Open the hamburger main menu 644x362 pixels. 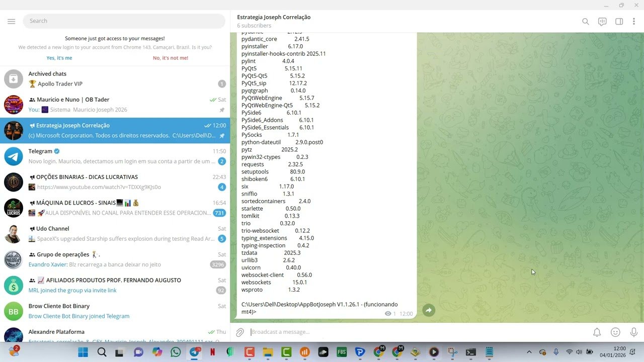click(11, 21)
